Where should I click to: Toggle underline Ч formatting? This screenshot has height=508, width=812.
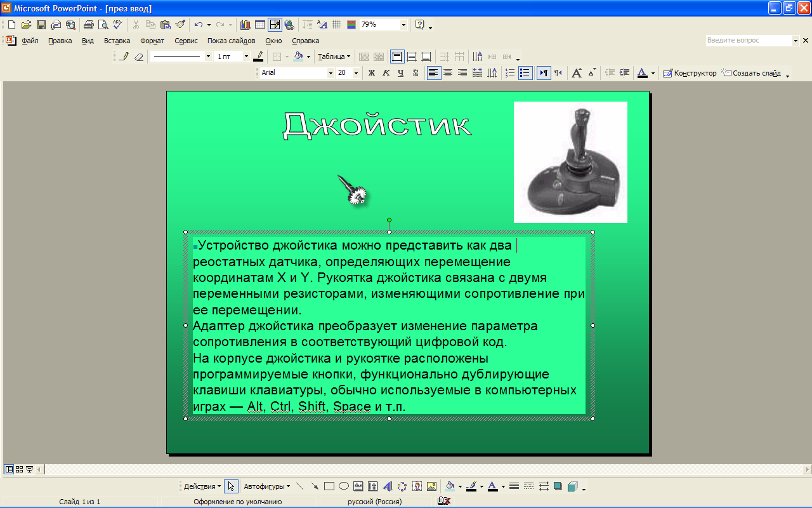(x=401, y=73)
